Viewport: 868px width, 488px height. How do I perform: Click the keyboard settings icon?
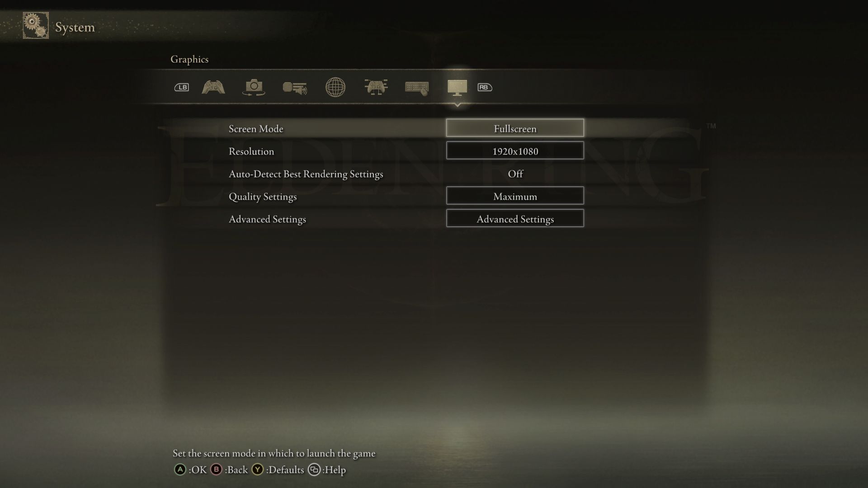click(417, 87)
